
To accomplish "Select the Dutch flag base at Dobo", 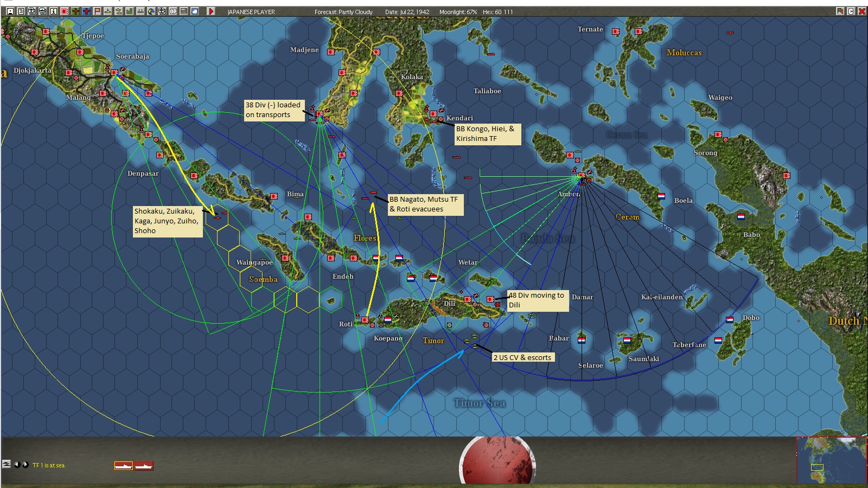I will point(730,319).
